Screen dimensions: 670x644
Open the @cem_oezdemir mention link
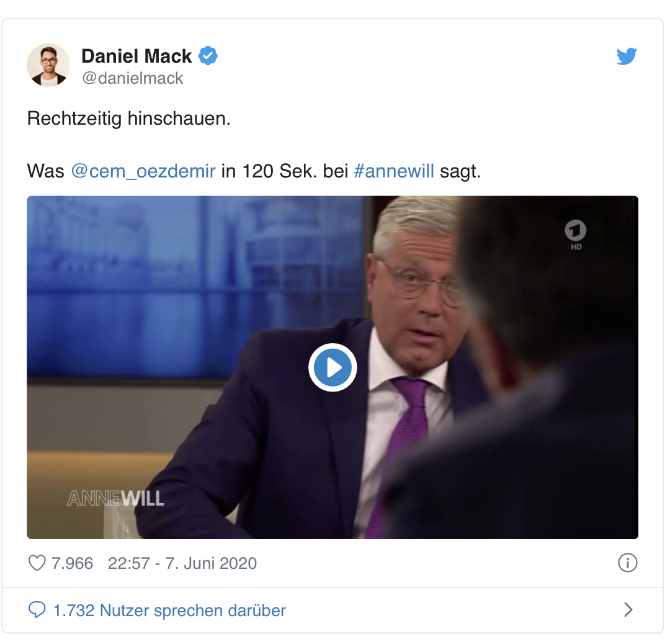click(143, 171)
